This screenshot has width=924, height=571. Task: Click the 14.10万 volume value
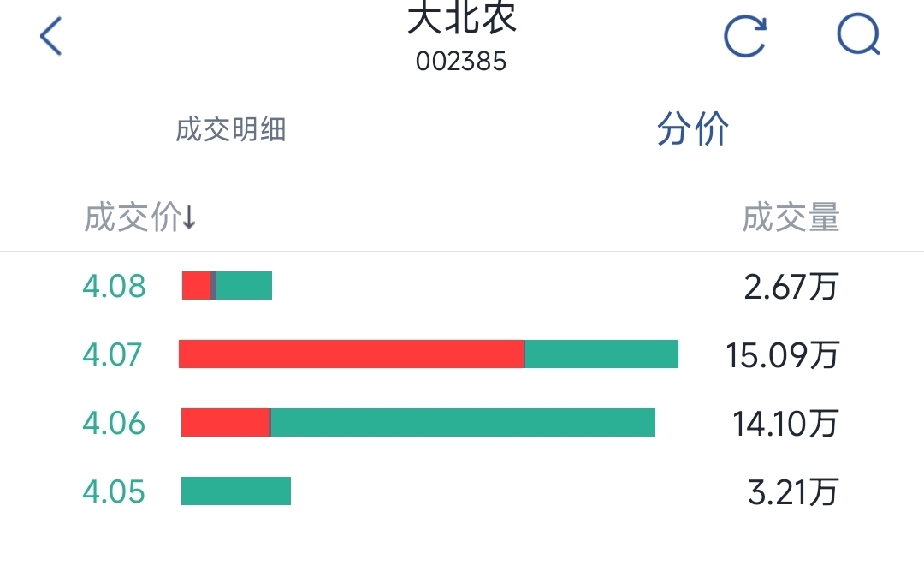point(785,424)
